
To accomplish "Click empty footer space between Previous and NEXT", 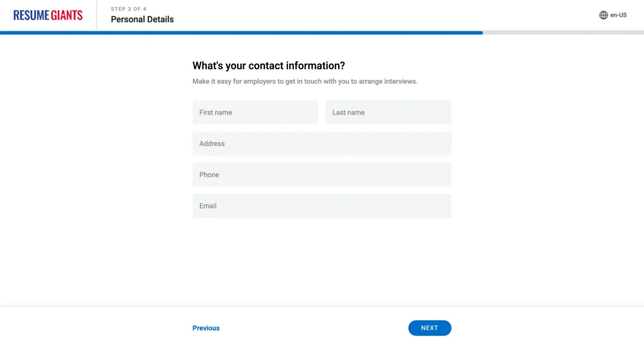I will click(314, 328).
